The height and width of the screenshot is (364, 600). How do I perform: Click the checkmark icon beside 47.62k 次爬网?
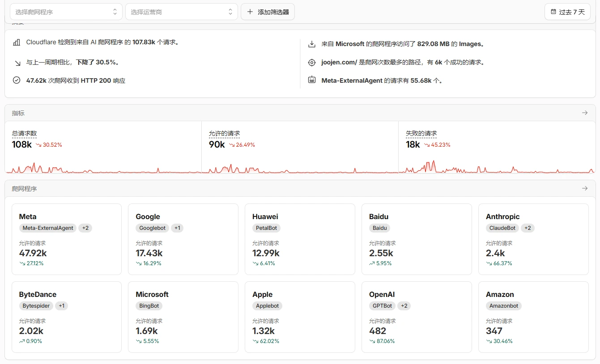[17, 80]
